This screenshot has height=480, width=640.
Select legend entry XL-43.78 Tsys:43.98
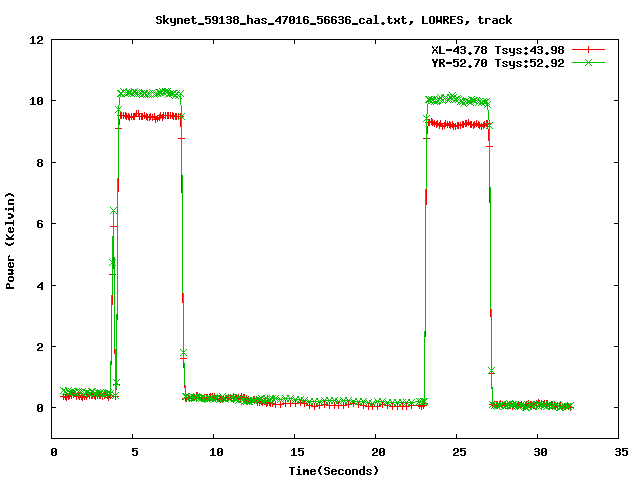click(498, 50)
